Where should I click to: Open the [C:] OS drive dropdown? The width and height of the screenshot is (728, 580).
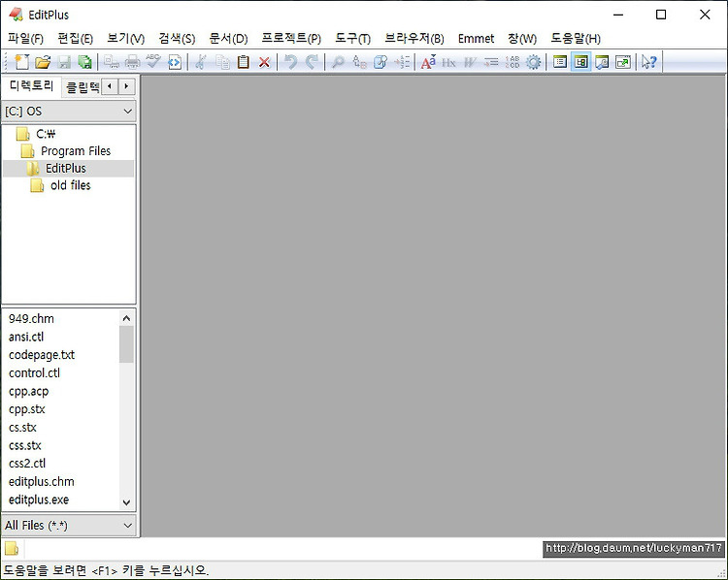tap(69, 112)
